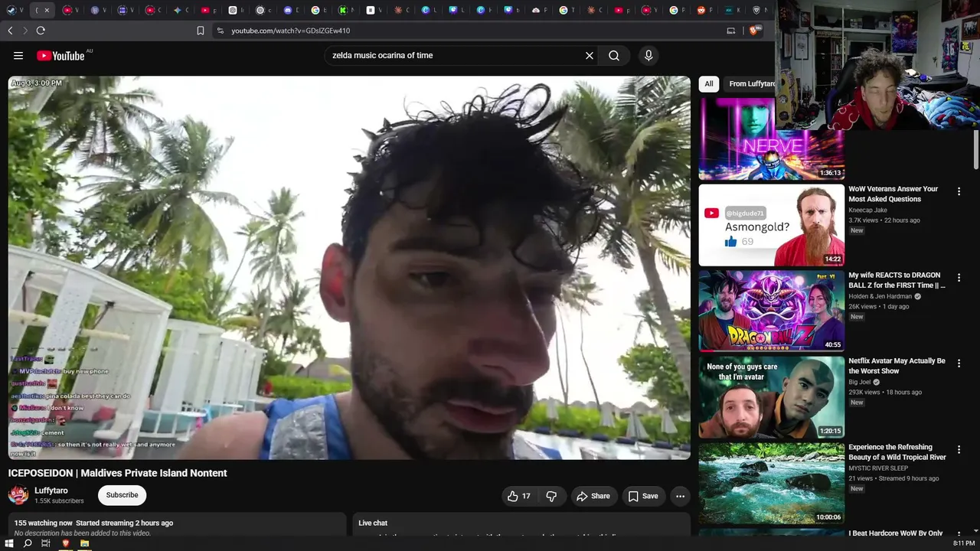This screenshot has height=551, width=980.
Task: Go to YouTube home via the logo
Action: point(60,55)
